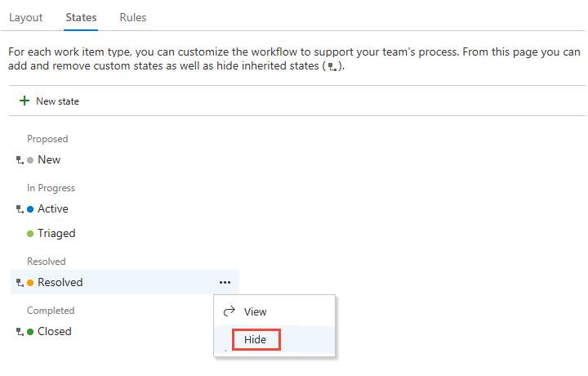Switch to the Layout tab
Image resolution: width=588 pixels, height=376 pixels.
coord(26,18)
